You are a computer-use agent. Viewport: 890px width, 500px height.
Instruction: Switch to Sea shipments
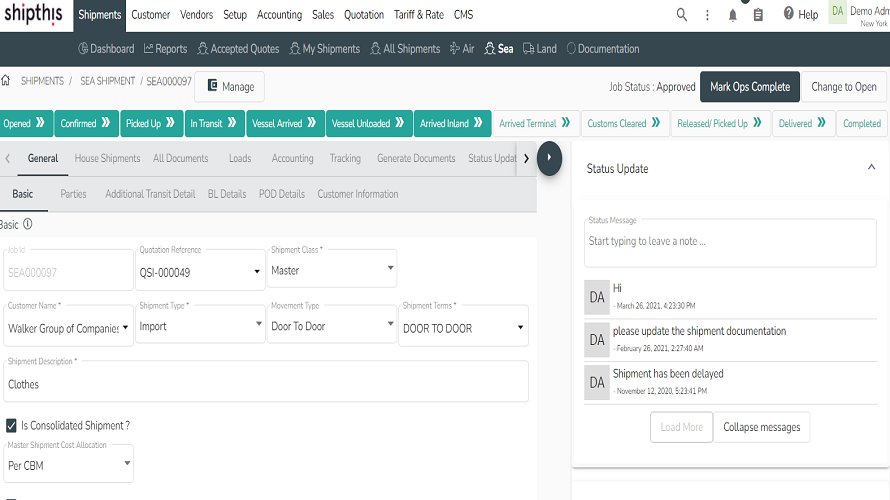coord(499,49)
